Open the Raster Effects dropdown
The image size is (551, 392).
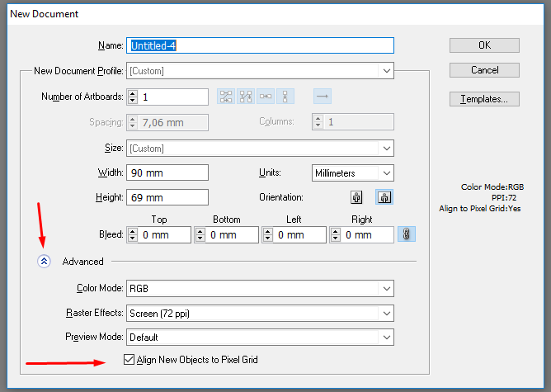point(386,314)
